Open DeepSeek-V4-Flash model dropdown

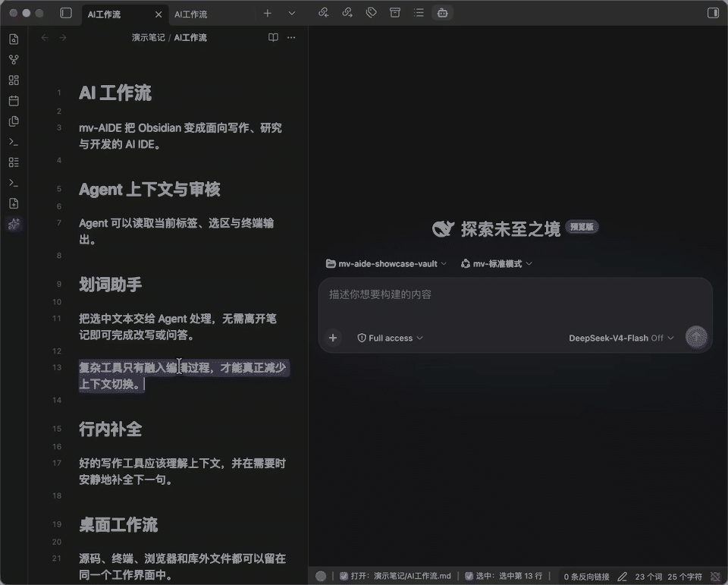[x=621, y=338]
